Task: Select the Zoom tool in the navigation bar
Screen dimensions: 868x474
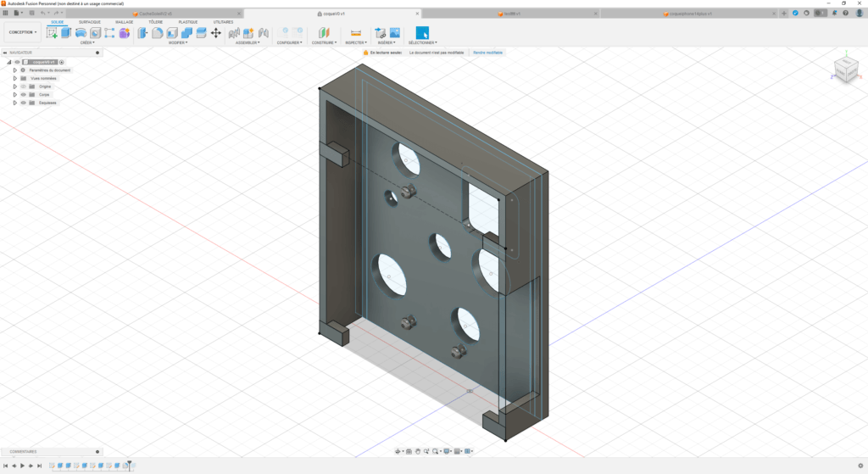Action: [426, 451]
